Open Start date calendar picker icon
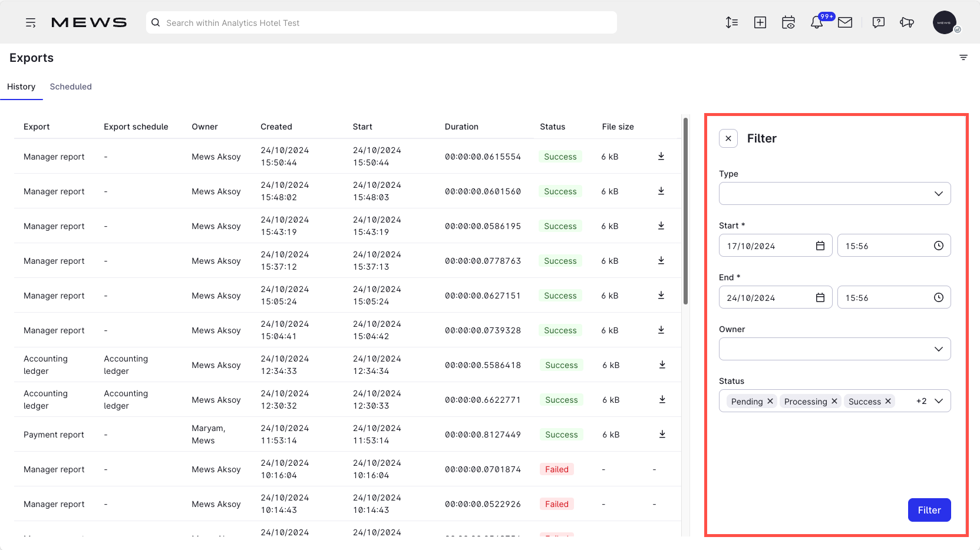Image resolution: width=980 pixels, height=550 pixels. (x=820, y=246)
